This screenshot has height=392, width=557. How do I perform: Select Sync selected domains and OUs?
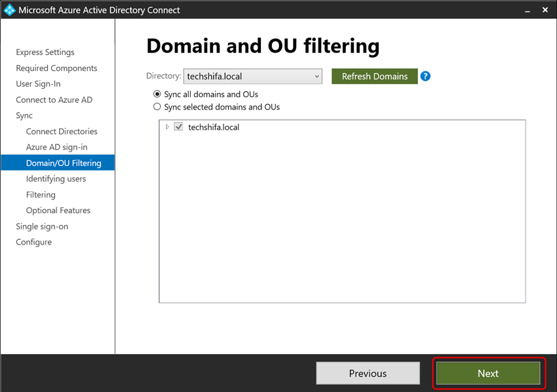(157, 107)
